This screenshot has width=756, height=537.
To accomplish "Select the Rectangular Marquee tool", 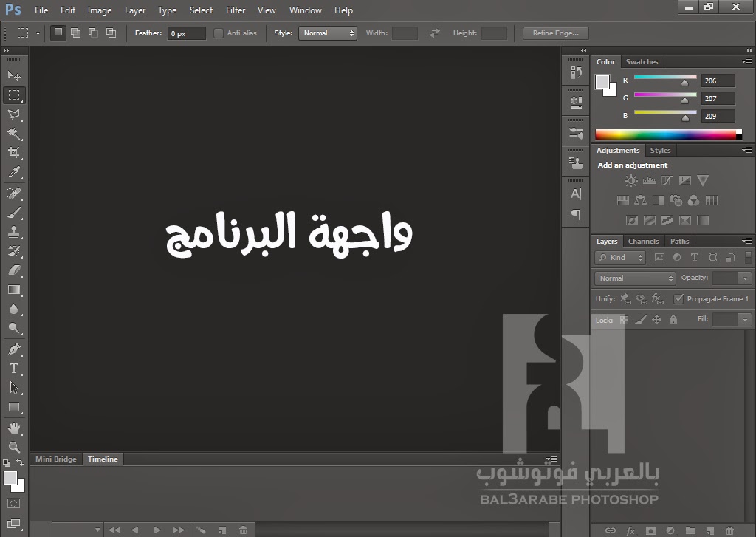I will point(14,95).
